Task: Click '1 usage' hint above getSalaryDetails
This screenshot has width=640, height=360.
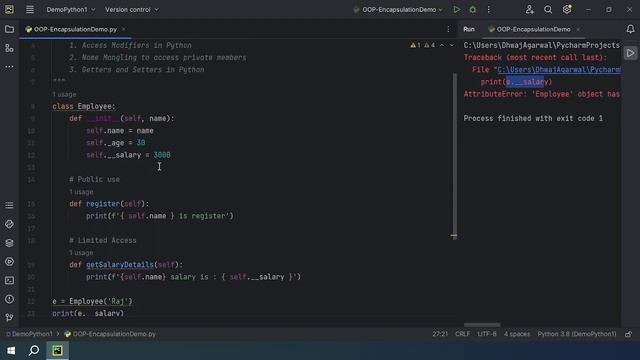Action: tap(81, 253)
